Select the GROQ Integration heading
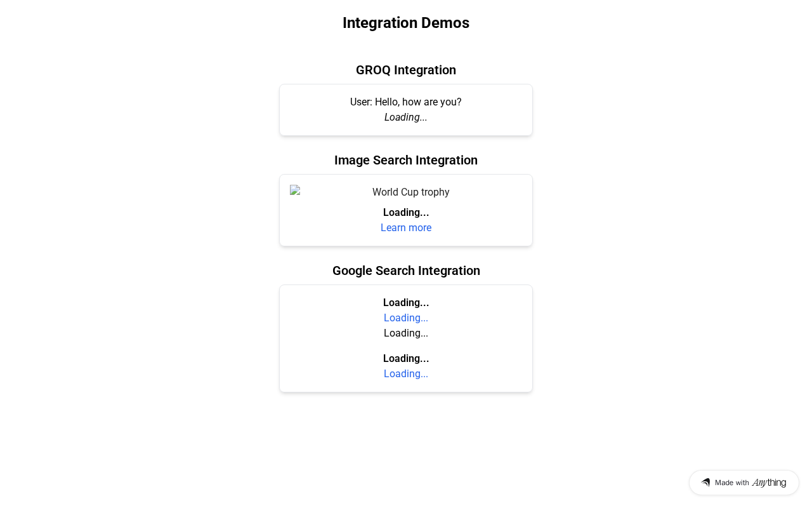This screenshot has height=508, width=812. pos(406,70)
